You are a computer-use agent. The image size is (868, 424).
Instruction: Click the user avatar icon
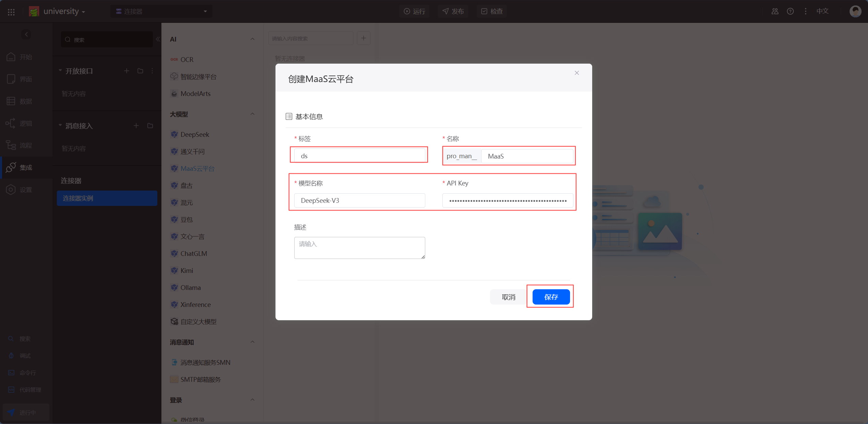point(855,11)
